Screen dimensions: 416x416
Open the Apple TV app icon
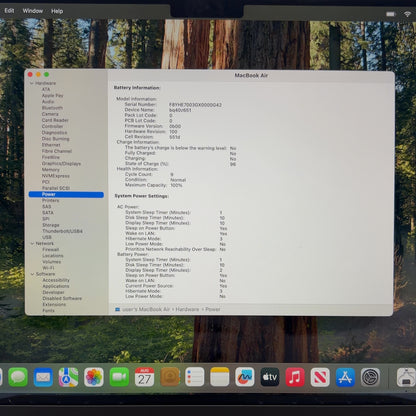pos(270,377)
